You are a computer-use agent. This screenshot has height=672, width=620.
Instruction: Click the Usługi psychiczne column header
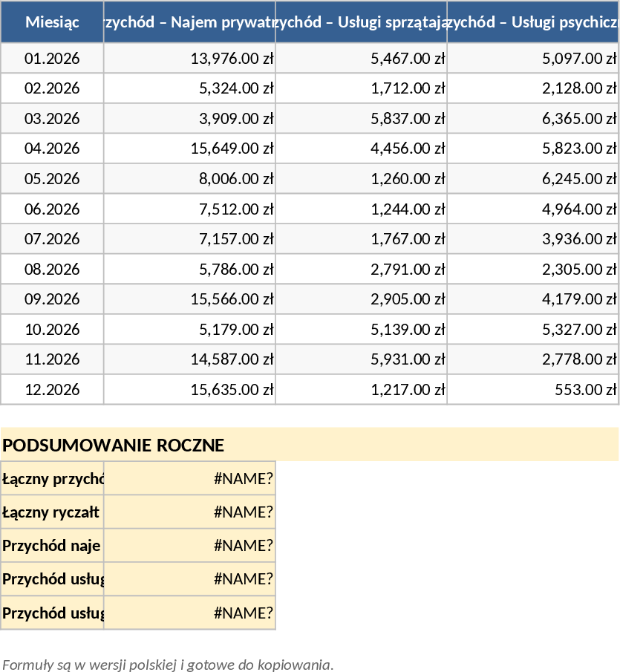tap(533, 22)
